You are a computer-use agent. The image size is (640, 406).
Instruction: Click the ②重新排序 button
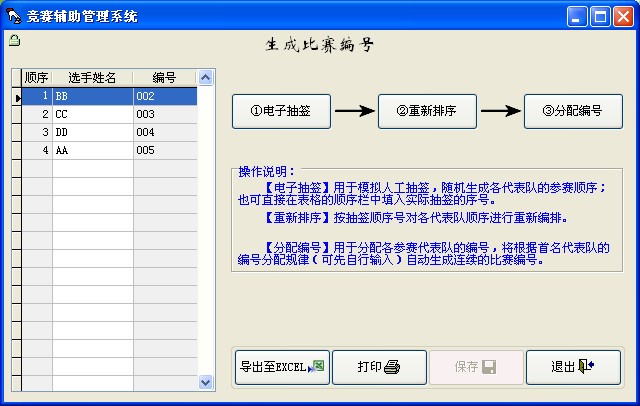(x=427, y=111)
